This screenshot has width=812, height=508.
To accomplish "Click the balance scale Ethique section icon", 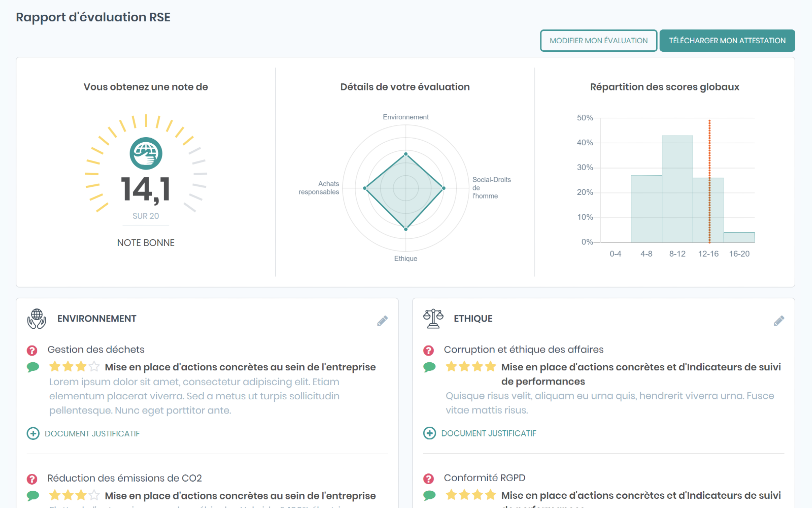I will point(433,319).
